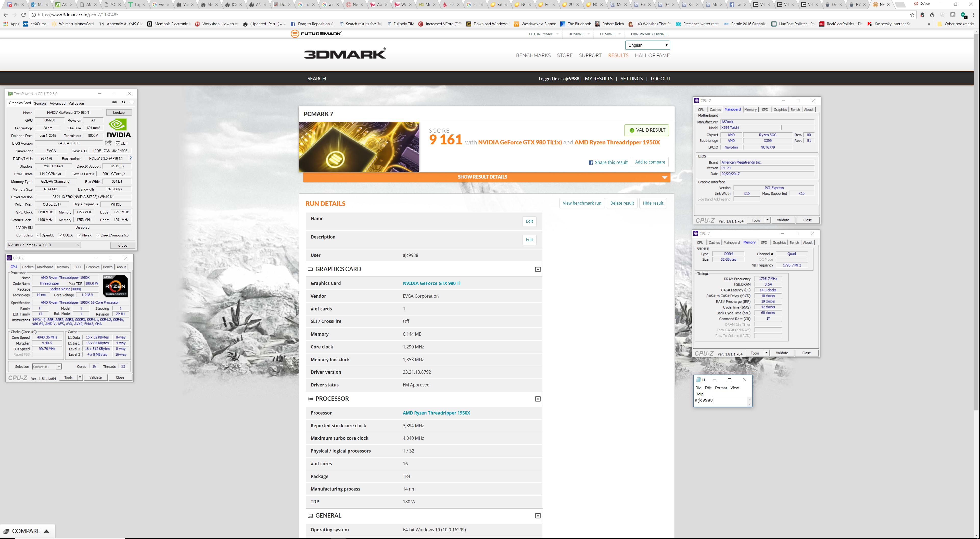
Task: Click Lookup button in GPU-Z
Action: tap(119, 113)
